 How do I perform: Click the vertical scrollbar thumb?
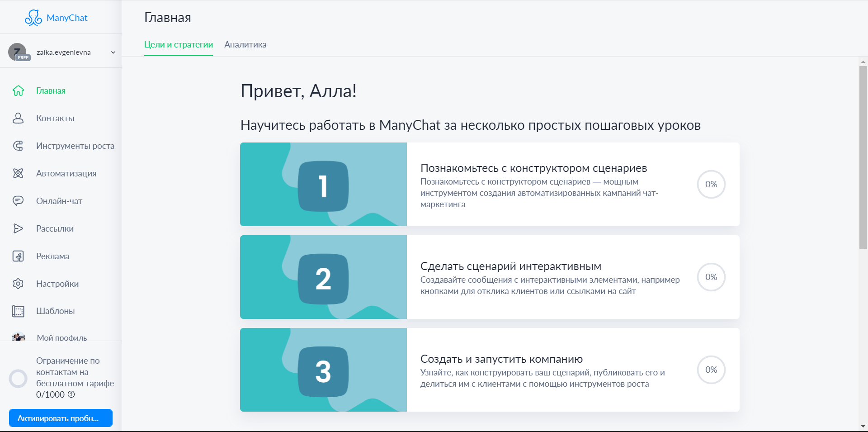[863, 157]
